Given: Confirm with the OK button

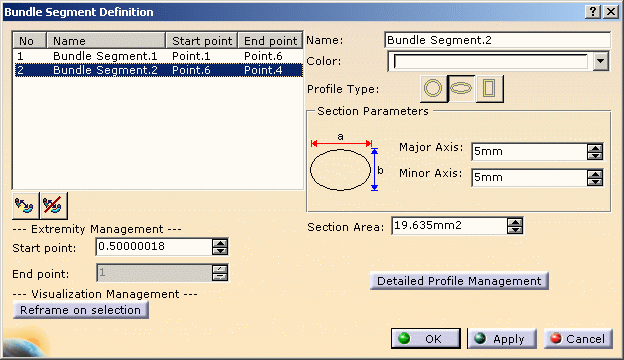Looking at the screenshot, I should pyautogui.click(x=425, y=339).
